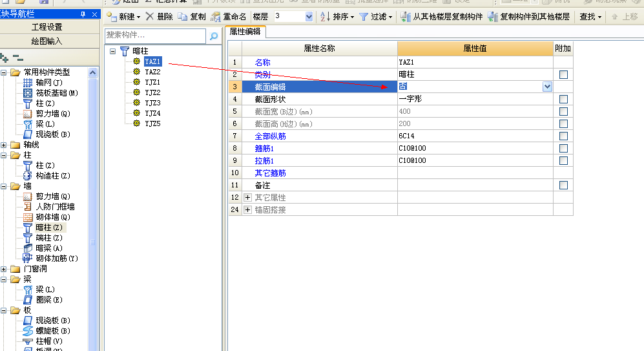Click the expand-all plus icon in navigation
This screenshot has width=644, height=351.
pyautogui.click(x=5, y=58)
